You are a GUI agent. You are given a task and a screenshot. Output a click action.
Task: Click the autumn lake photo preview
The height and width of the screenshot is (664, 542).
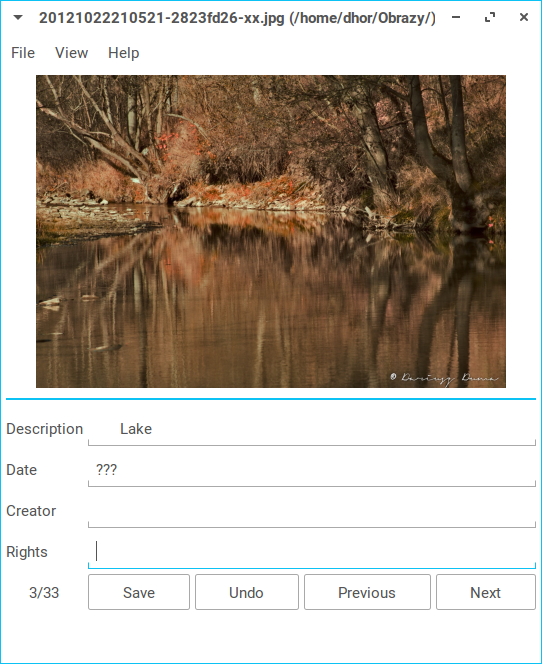pos(271,231)
